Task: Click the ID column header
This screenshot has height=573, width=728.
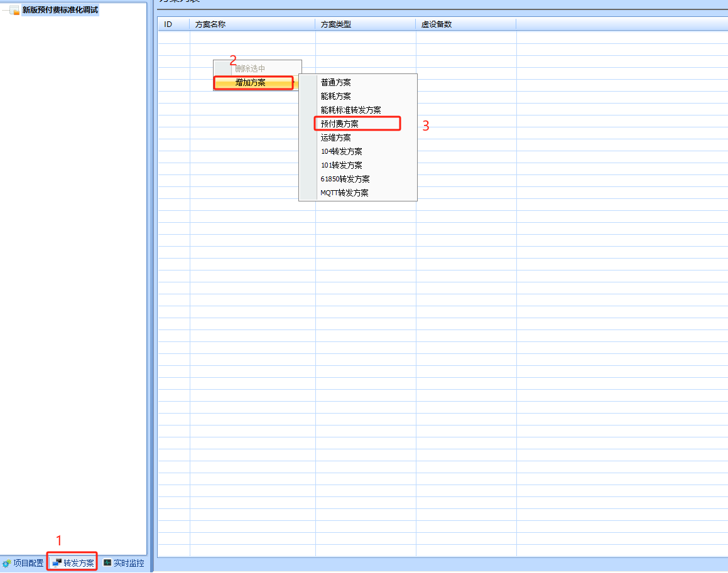Action: coord(168,24)
